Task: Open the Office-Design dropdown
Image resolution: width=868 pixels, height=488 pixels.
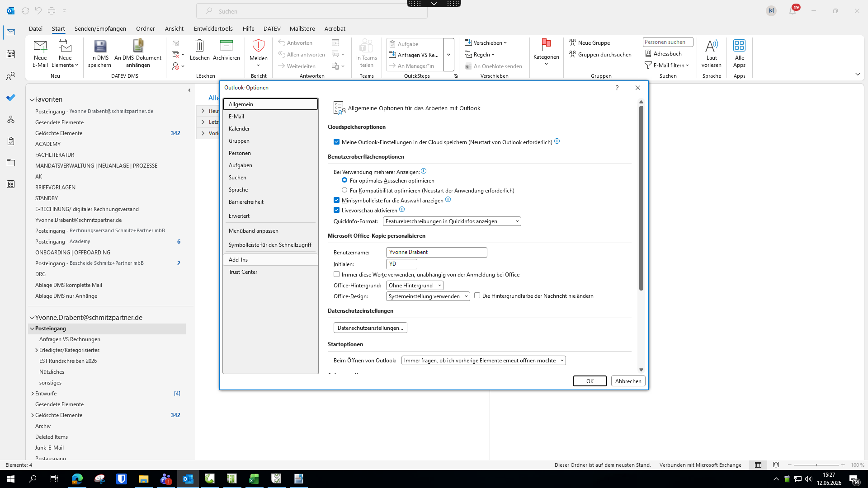Action: tap(428, 296)
